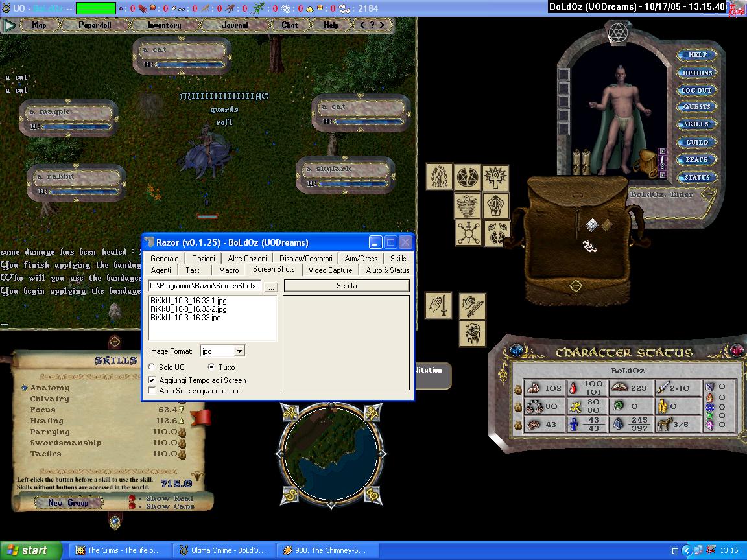Open the Display/Contatori tab
The image size is (747, 560).
click(x=306, y=259)
